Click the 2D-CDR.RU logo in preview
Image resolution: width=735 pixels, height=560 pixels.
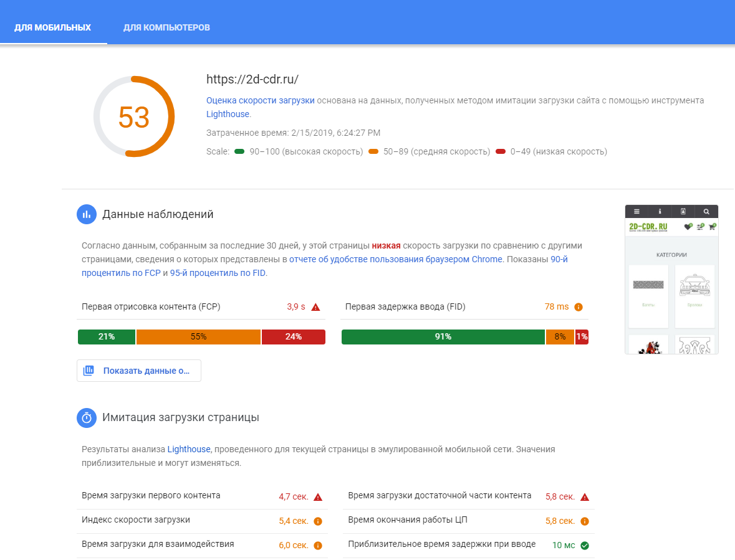648,227
